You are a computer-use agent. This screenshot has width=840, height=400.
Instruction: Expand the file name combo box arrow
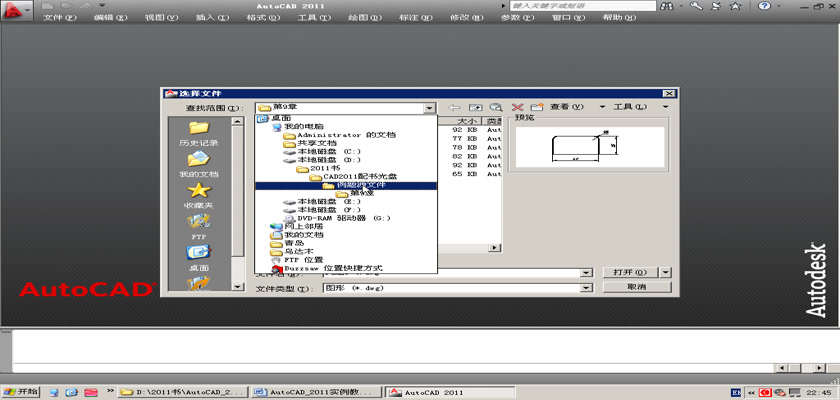tap(586, 273)
